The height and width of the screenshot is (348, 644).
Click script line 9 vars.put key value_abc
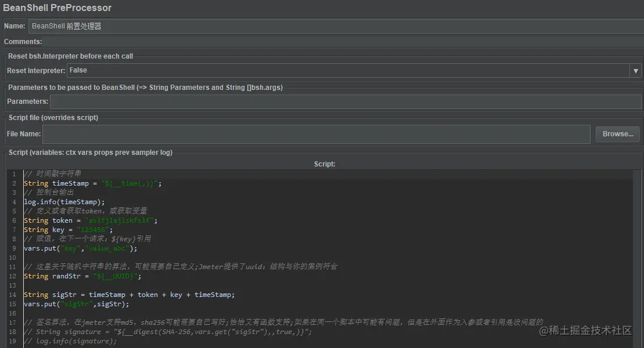[x=81, y=248]
